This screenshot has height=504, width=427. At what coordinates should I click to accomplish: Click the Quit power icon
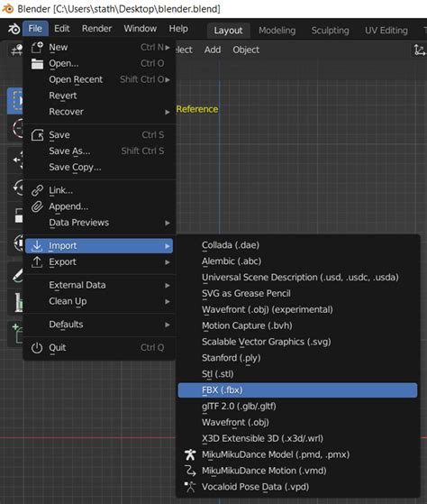37,348
